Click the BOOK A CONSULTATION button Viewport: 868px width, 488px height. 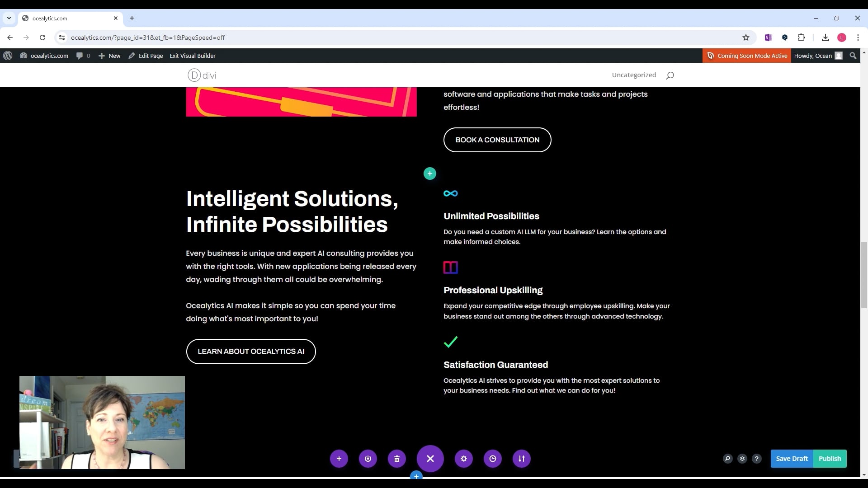(497, 140)
